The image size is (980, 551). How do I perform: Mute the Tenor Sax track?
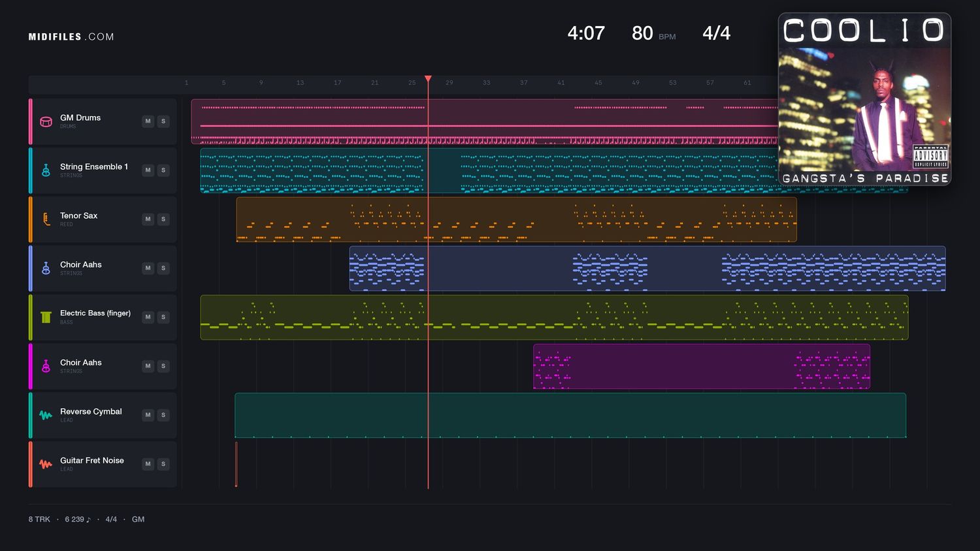click(148, 219)
